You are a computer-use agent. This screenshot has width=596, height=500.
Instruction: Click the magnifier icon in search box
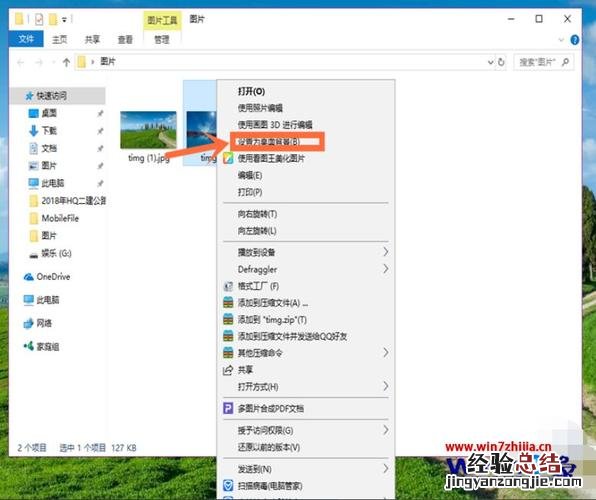pyautogui.click(x=566, y=62)
